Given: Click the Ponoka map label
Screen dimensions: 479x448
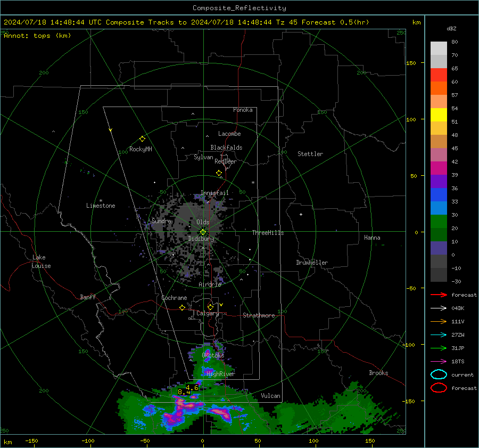Looking at the screenshot, I should pyautogui.click(x=243, y=110).
